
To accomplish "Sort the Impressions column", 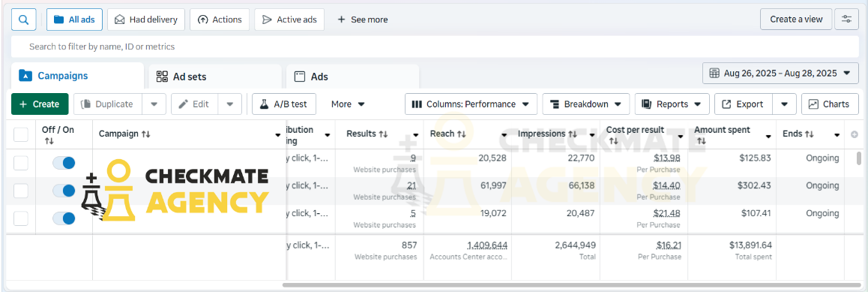I will (573, 134).
